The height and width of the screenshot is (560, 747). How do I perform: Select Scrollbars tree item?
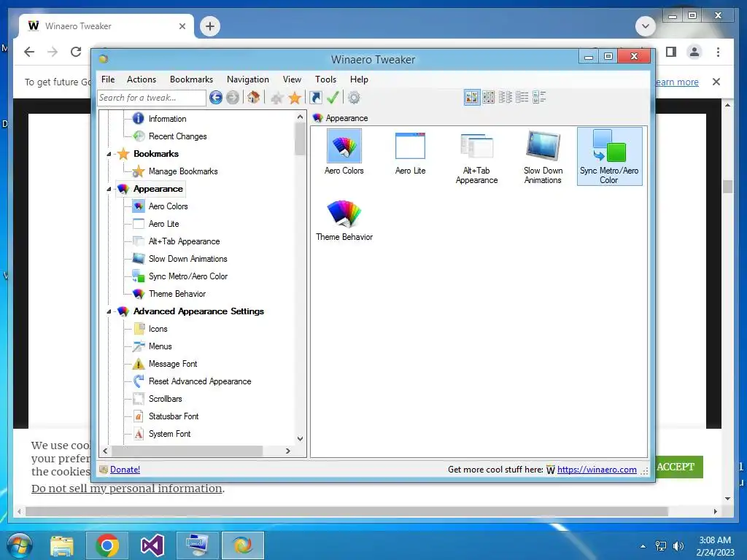(165, 399)
